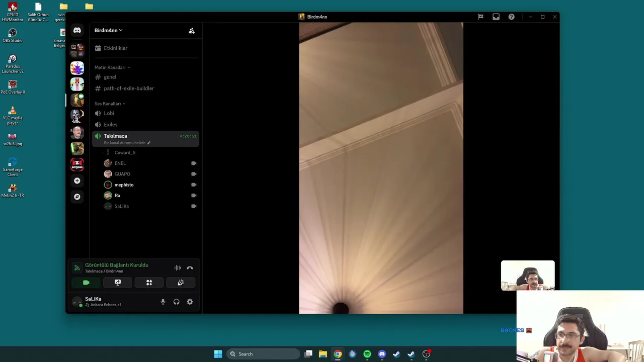Click the connection signal icon

point(77,268)
